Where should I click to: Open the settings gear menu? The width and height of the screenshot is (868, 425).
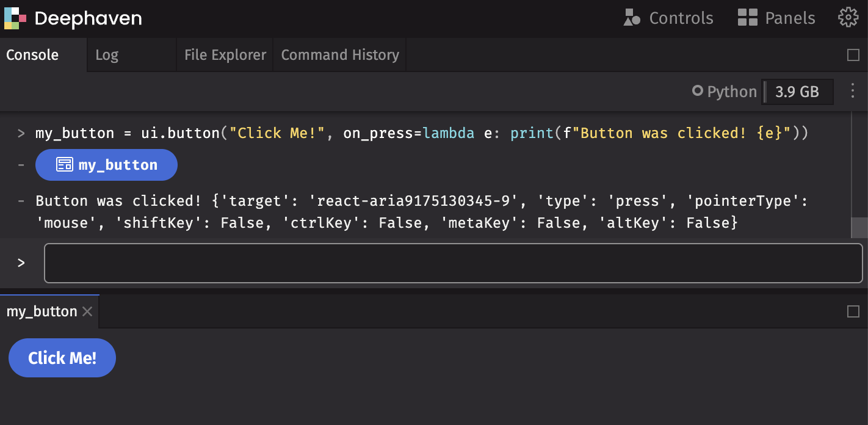[x=848, y=18]
